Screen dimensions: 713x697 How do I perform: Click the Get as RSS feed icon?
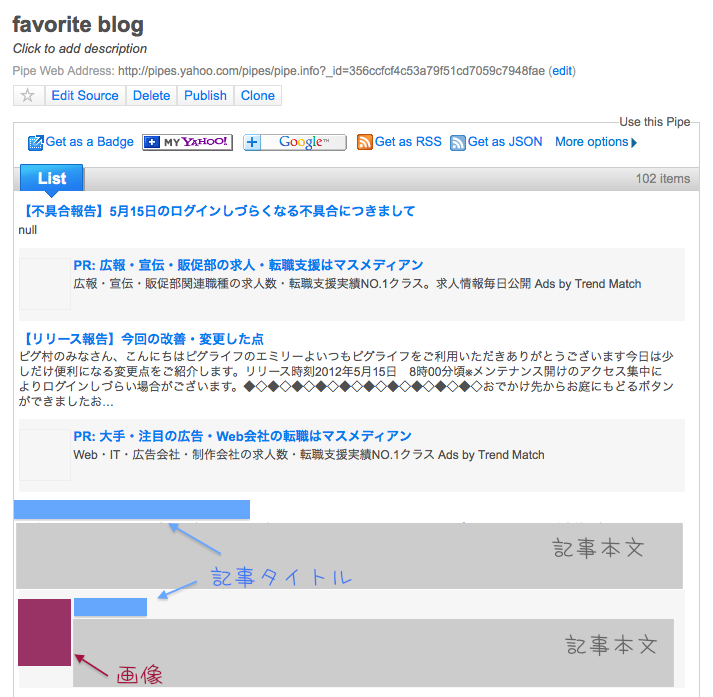tap(365, 142)
